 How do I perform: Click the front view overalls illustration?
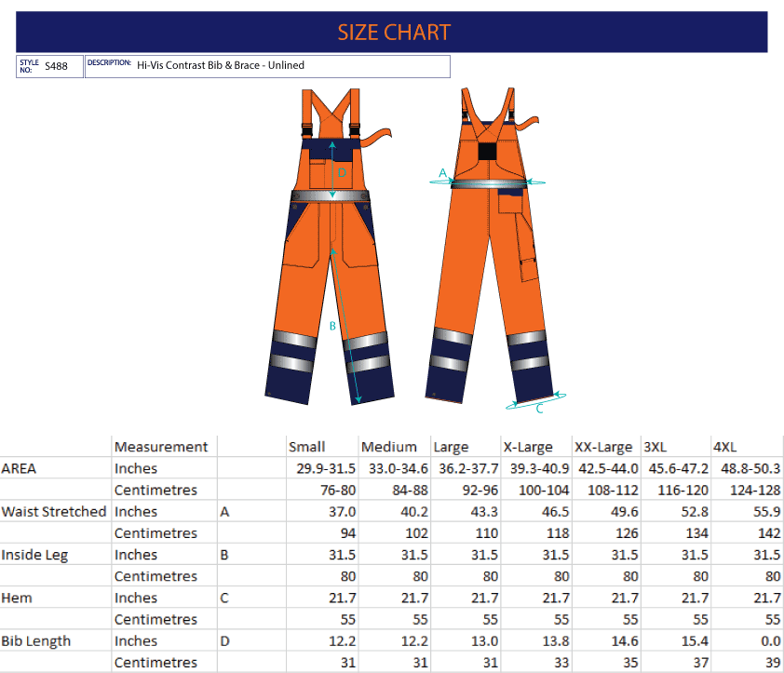tap(329, 247)
